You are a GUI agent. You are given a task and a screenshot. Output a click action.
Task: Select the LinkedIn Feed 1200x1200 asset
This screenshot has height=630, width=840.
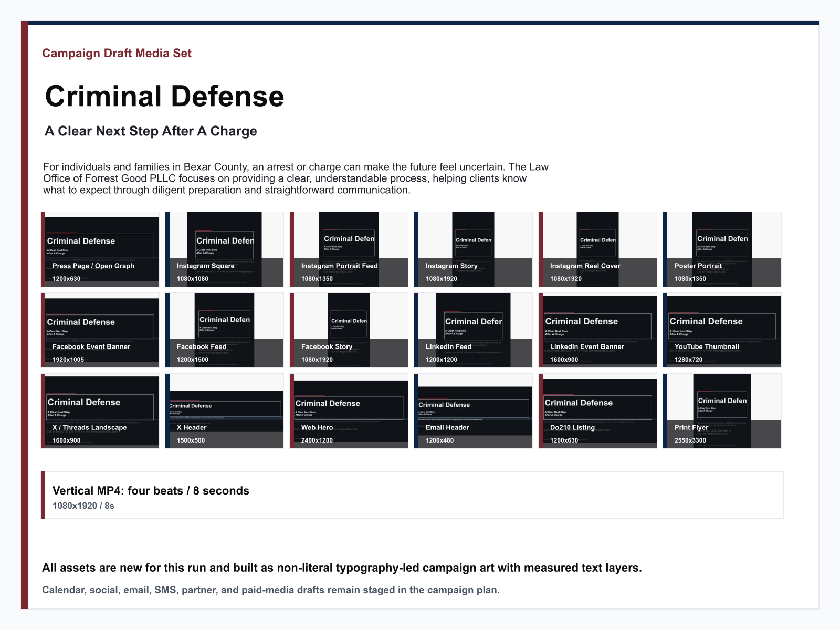474,330
